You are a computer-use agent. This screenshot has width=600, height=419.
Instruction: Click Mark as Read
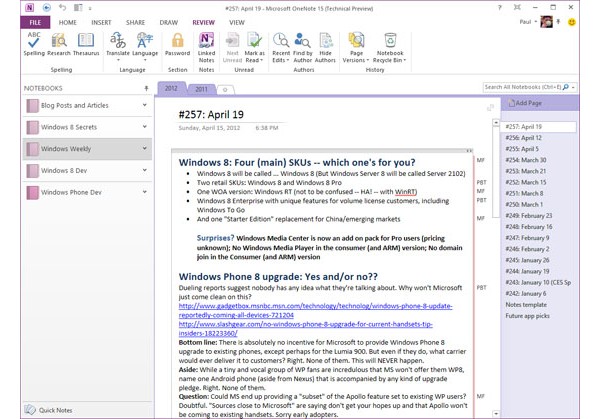[x=254, y=47]
